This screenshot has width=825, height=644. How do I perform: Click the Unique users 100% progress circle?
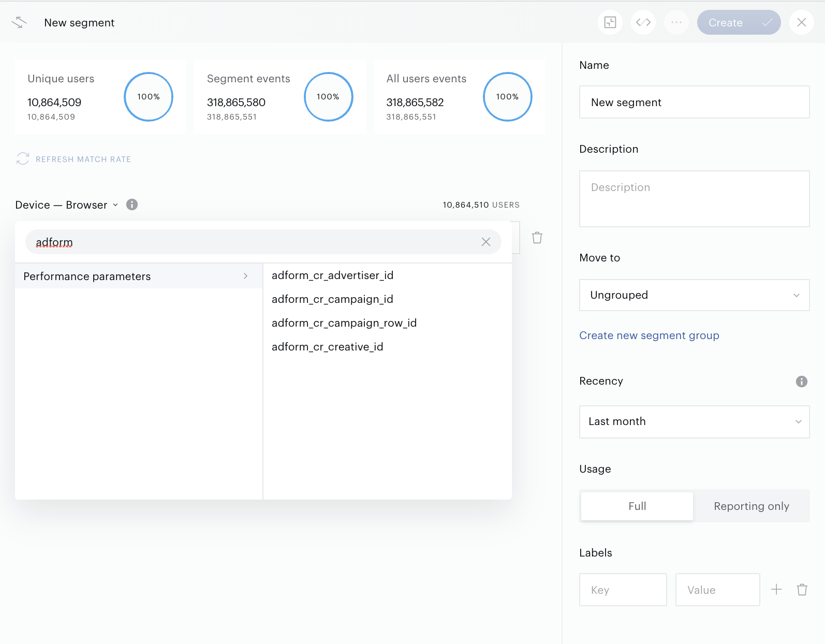coord(149,97)
